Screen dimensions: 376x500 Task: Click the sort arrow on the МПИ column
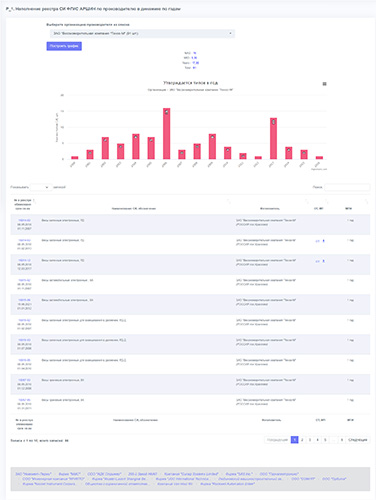coord(366,201)
